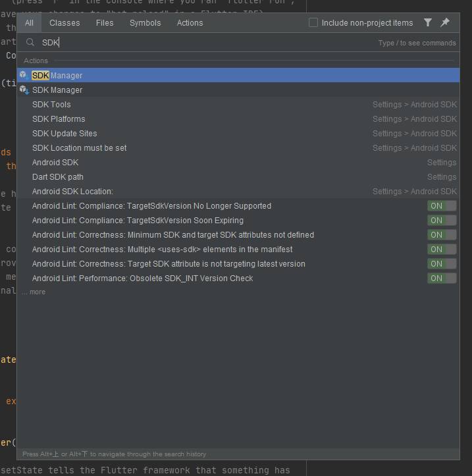
Task: Switch to the Classes tab
Action: 65,23
